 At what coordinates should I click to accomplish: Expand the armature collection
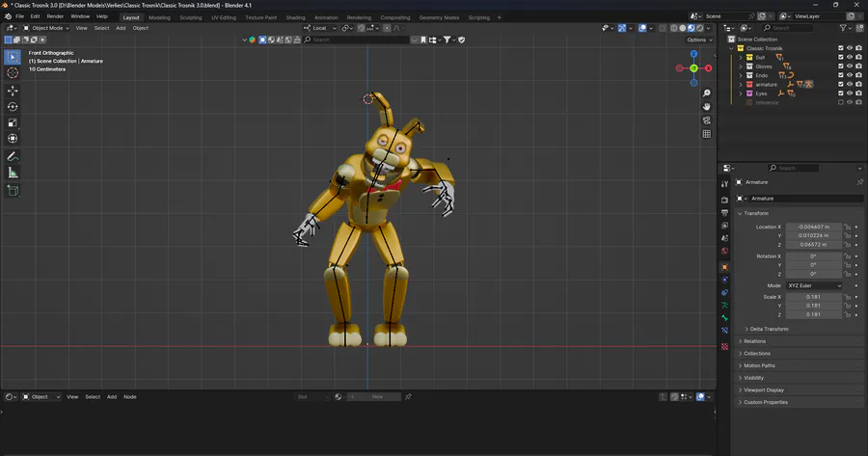741,84
